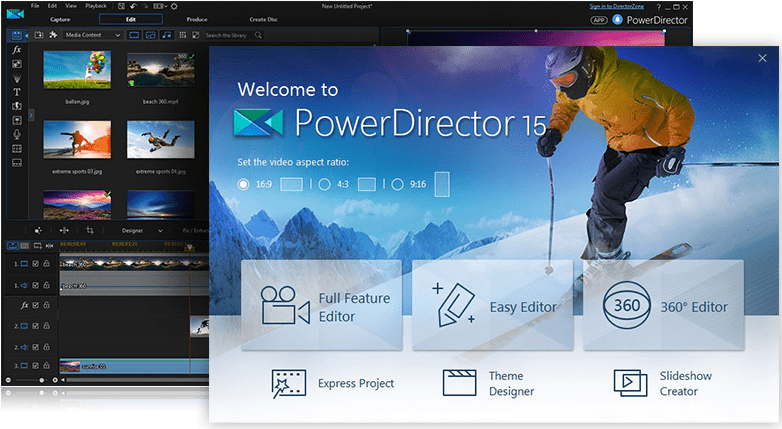The image size is (782, 429).
Task: Select the 4:3 aspect ratio radio button
Action: 324,185
